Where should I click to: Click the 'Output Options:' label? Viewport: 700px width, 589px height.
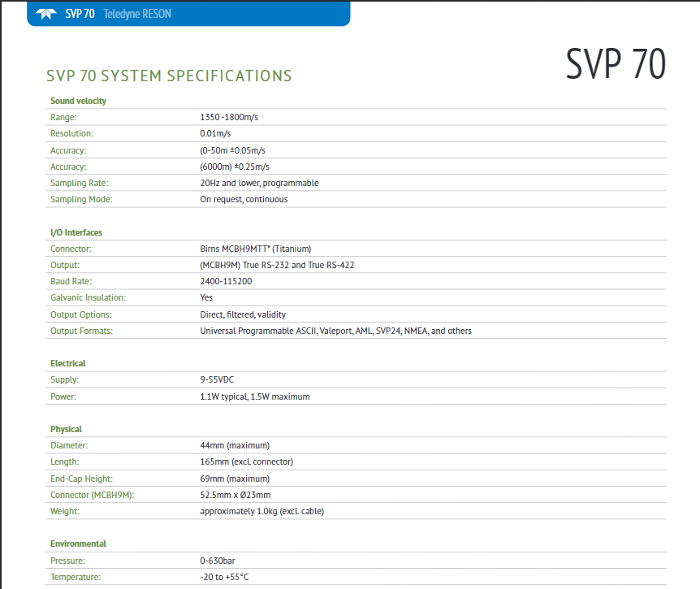tap(81, 314)
